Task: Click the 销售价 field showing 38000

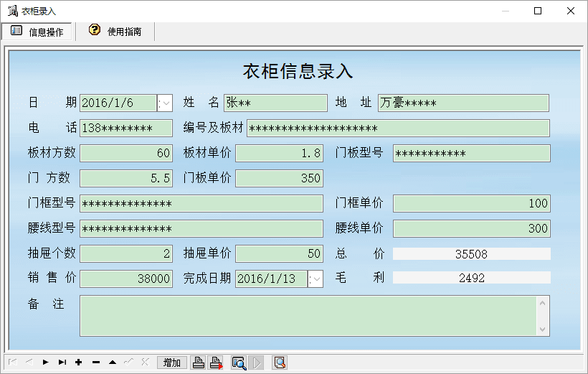Action: pos(126,279)
